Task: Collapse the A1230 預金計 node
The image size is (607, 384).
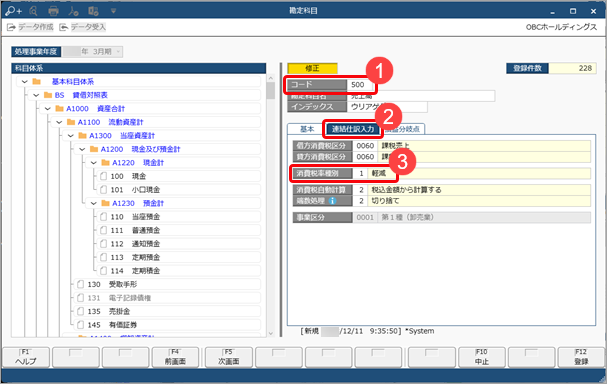Action: [94, 203]
